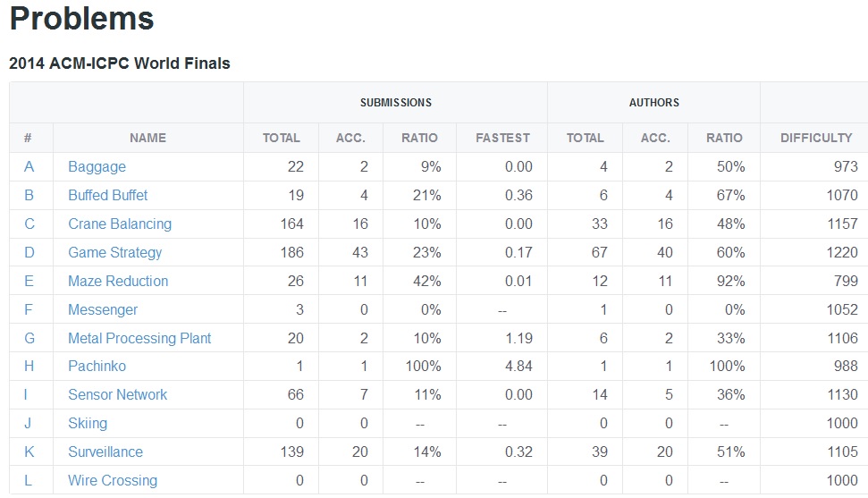Sort by the DIFFICULTY column header
The image size is (868, 498).
pos(816,138)
